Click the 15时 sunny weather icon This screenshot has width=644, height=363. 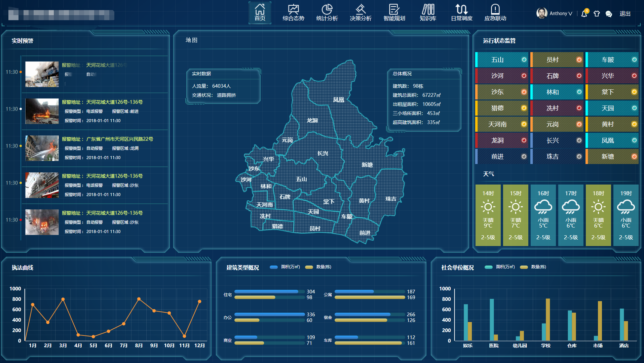[x=516, y=207]
